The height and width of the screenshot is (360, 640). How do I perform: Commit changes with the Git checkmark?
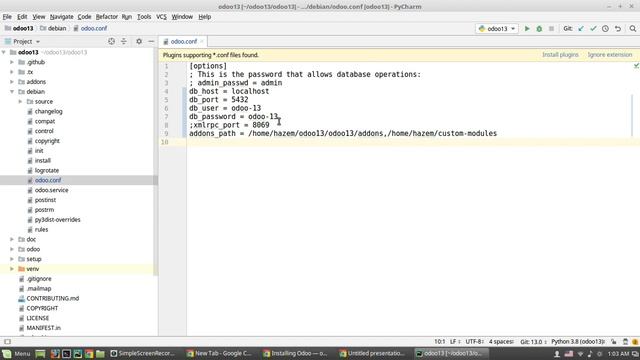tap(593, 29)
